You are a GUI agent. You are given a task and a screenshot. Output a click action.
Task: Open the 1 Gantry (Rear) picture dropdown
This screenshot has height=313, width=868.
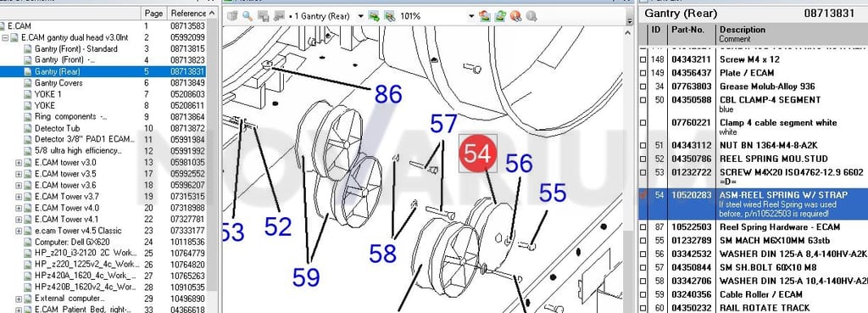pos(360,16)
